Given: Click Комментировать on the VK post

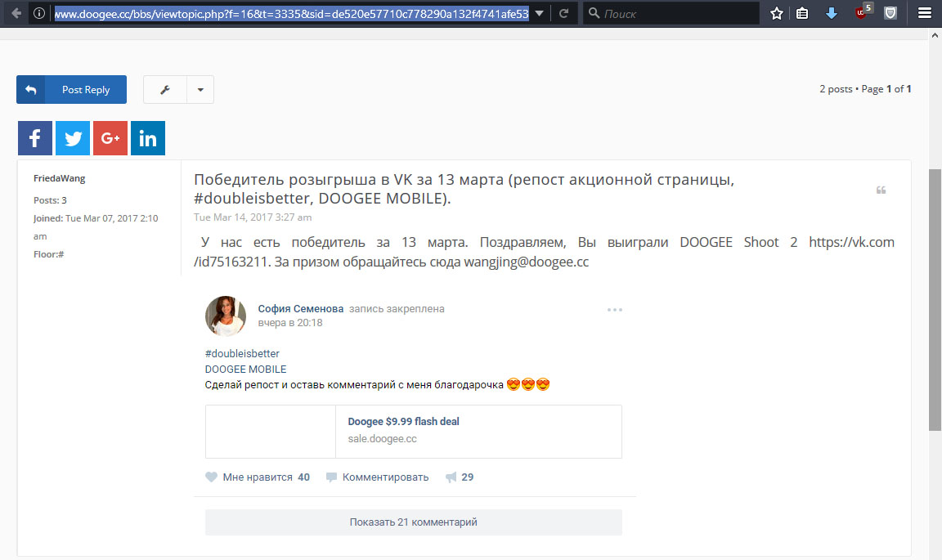Looking at the screenshot, I should click(x=386, y=477).
